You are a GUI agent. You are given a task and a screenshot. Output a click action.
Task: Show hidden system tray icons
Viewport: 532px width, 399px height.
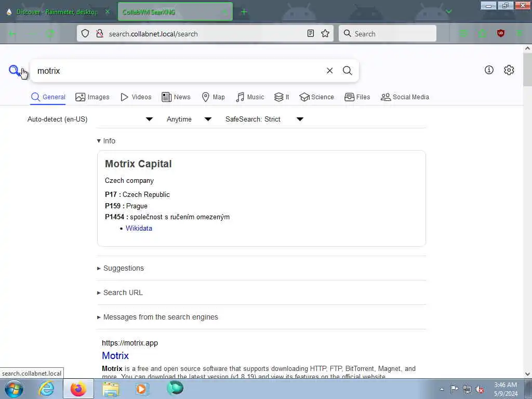pyautogui.click(x=442, y=389)
